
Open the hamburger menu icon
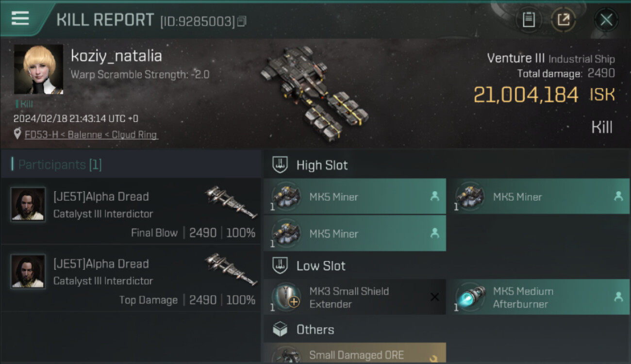tap(20, 18)
